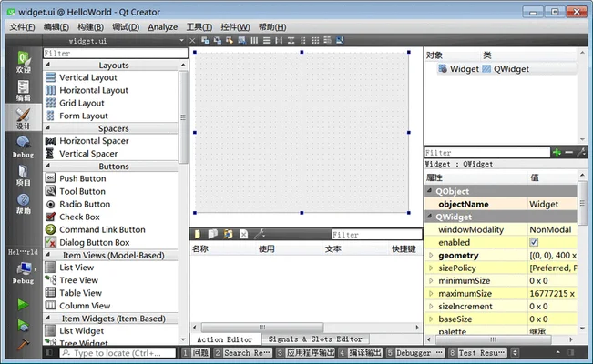
Task: Open the Test Results output pane
Action: (477, 353)
